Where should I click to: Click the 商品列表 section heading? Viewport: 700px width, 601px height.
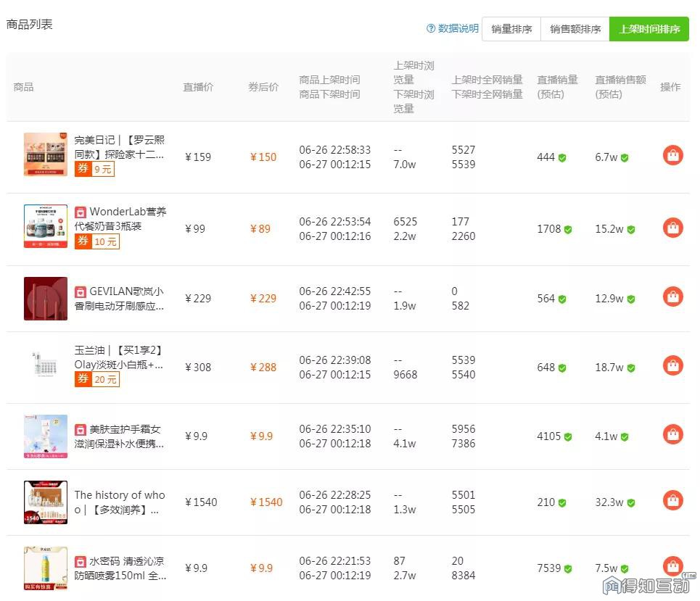(30, 25)
